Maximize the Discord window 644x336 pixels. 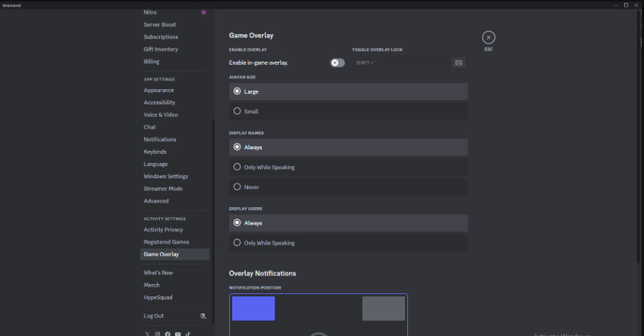point(626,5)
